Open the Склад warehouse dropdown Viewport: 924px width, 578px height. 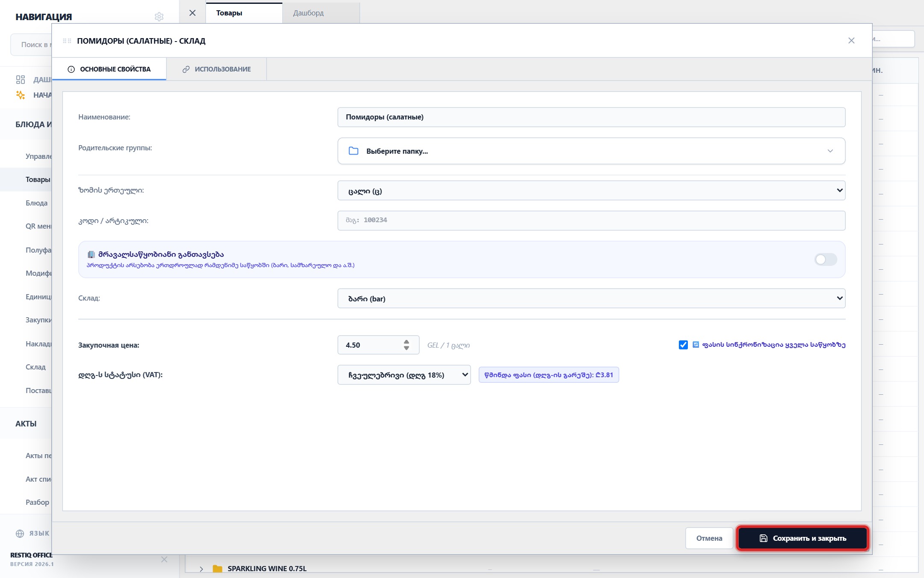point(591,298)
